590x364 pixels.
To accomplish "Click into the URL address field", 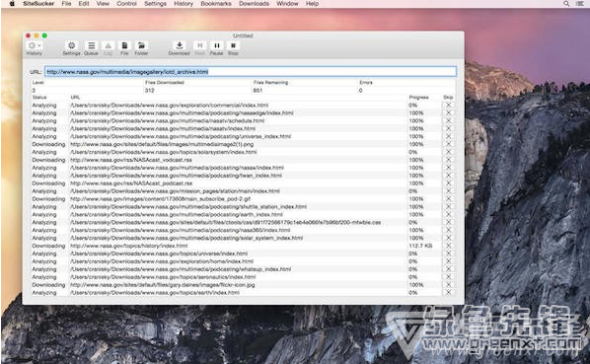I will point(251,71).
